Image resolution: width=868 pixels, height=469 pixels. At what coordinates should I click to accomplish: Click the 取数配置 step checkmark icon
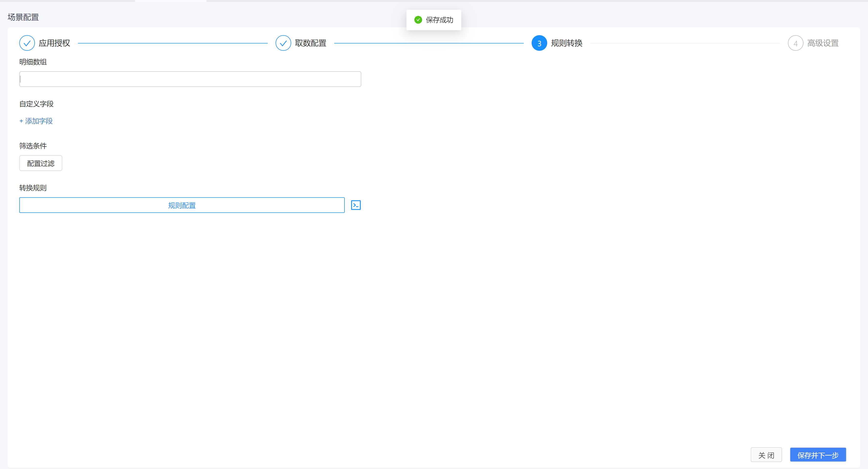[283, 43]
